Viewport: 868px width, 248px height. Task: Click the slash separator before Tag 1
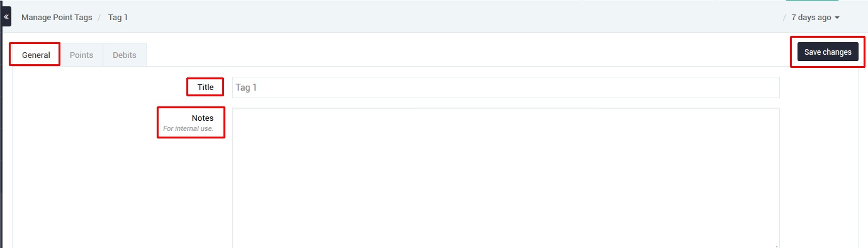coord(99,18)
